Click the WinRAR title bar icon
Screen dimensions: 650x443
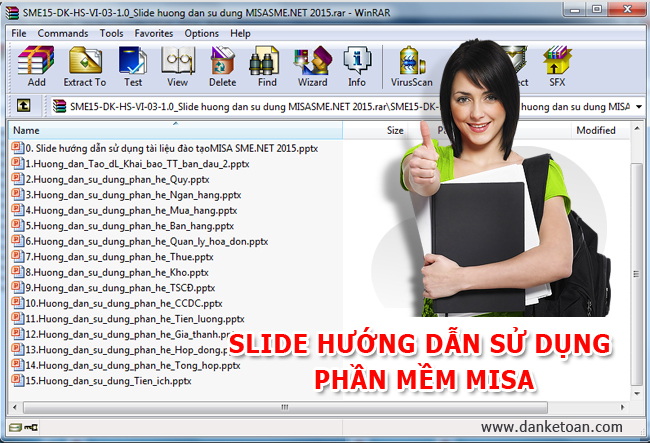(x=12, y=13)
